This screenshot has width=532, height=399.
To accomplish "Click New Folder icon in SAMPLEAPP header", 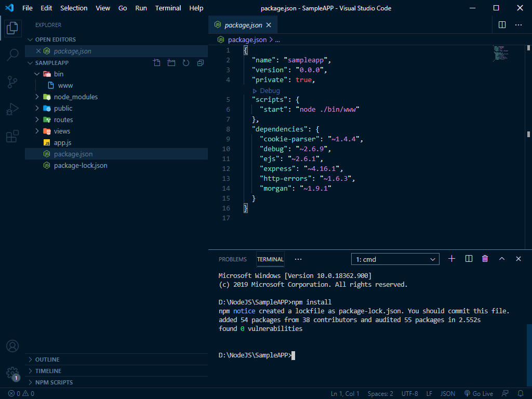I will pyautogui.click(x=171, y=63).
